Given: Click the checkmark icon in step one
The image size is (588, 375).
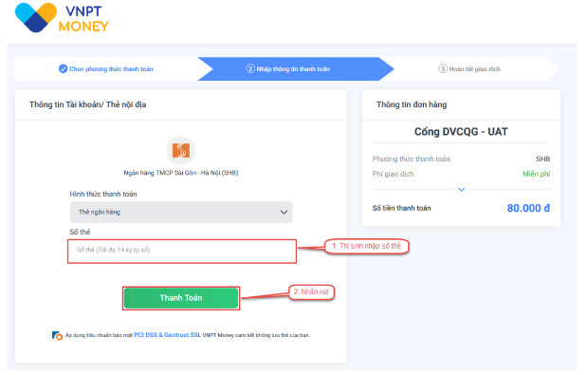Looking at the screenshot, I should [x=63, y=68].
